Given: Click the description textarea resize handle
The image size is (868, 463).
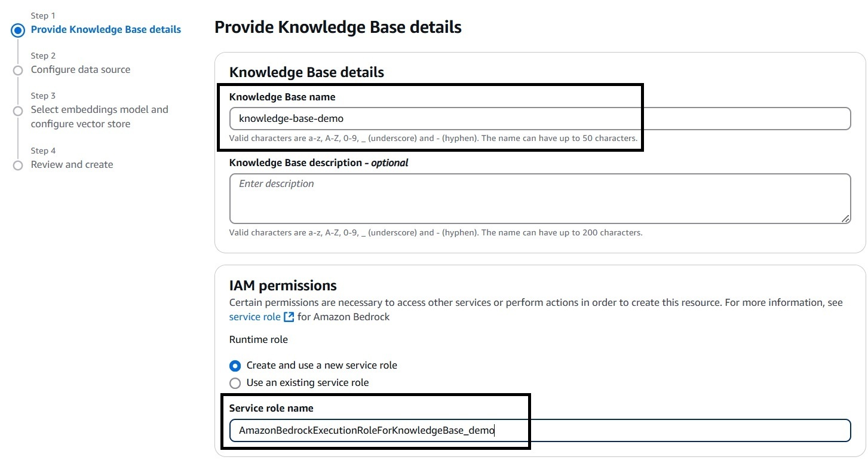Looking at the screenshot, I should [845, 219].
